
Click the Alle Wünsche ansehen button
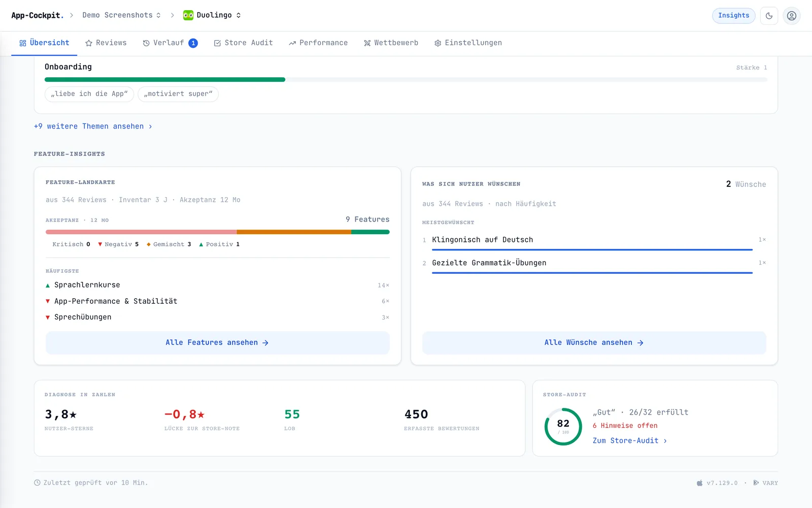pos(594,343)
